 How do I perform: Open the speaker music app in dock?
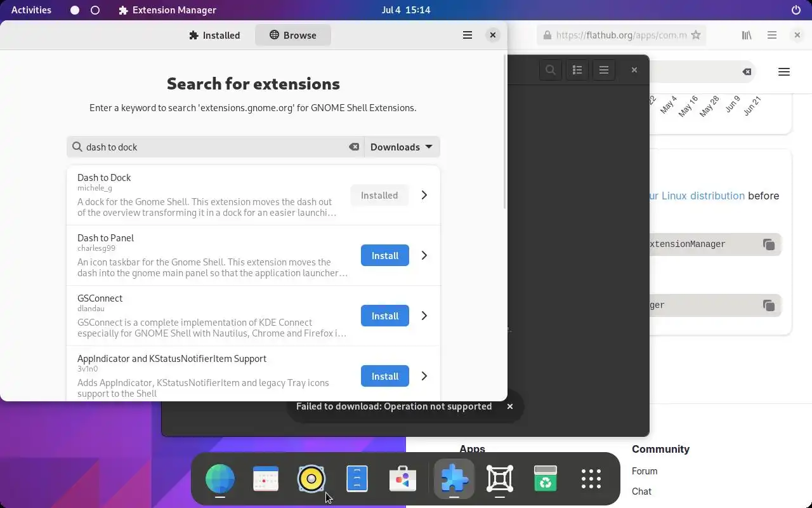pyautogui.click(x=311, y=479)
